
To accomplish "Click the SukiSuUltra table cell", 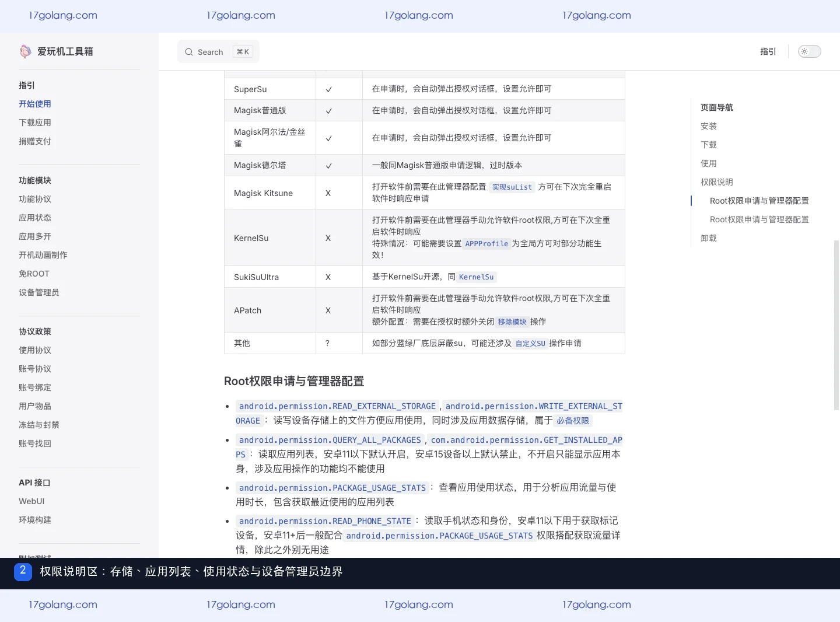I will coord(270,277).
